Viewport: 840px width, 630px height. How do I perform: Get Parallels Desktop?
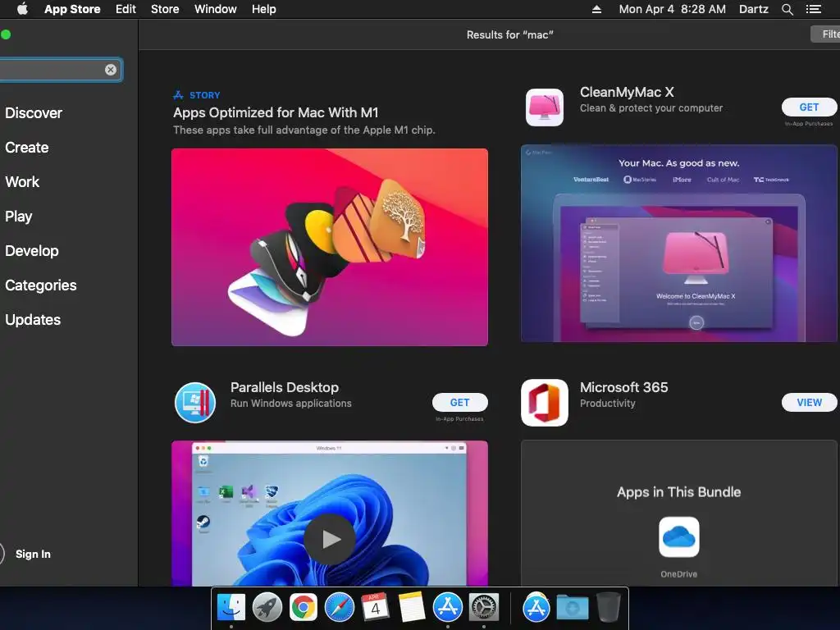pyautogui.click(x=459, y=402)
